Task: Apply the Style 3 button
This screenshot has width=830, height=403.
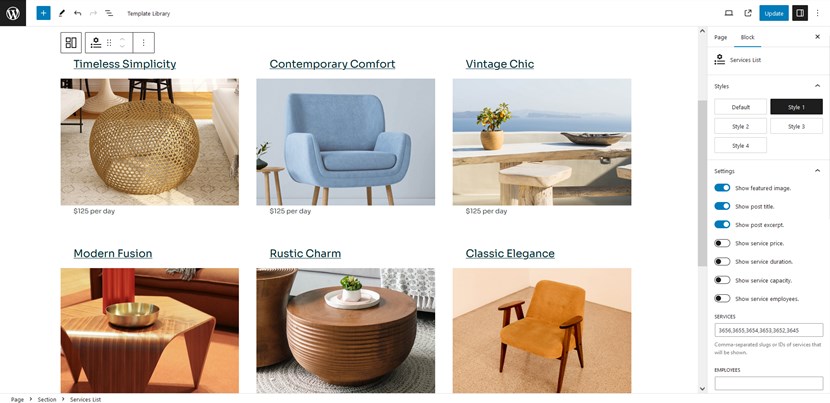Action: click(x=796, y=127)
